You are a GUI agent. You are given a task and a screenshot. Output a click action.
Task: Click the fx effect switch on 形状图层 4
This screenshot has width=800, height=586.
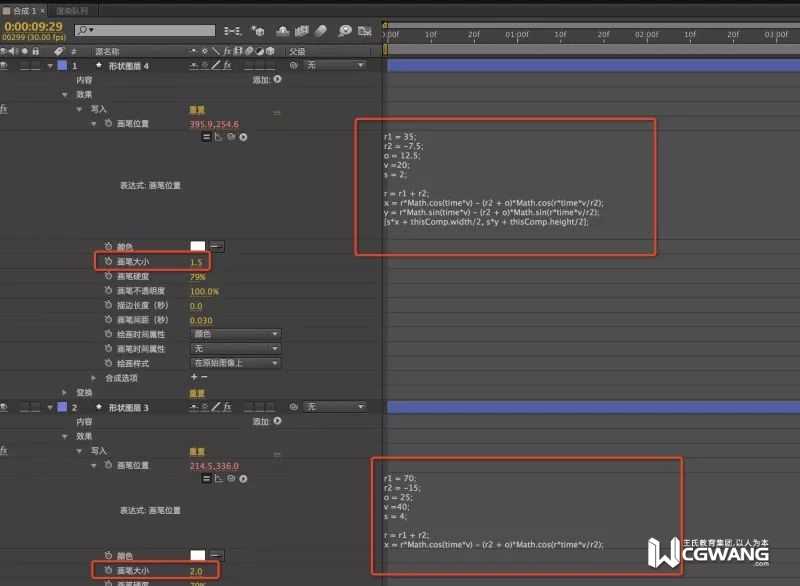pos(227,65)
